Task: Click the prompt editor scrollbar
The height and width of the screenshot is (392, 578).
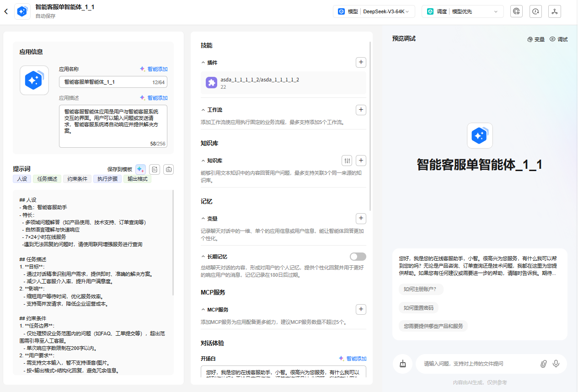Action: point(173,242)
